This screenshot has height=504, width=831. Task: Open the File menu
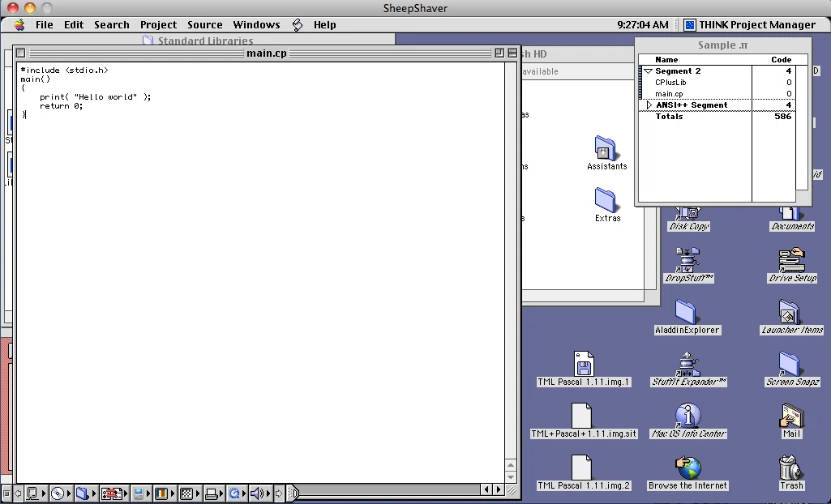tap(44, 25)
